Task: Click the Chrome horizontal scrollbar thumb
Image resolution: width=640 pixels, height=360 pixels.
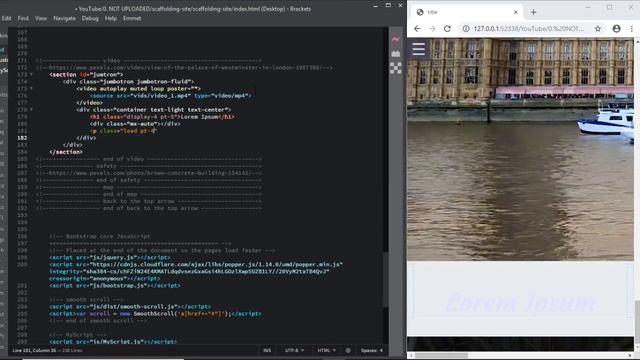Action: pyautogui.click(x=442, y=356)
